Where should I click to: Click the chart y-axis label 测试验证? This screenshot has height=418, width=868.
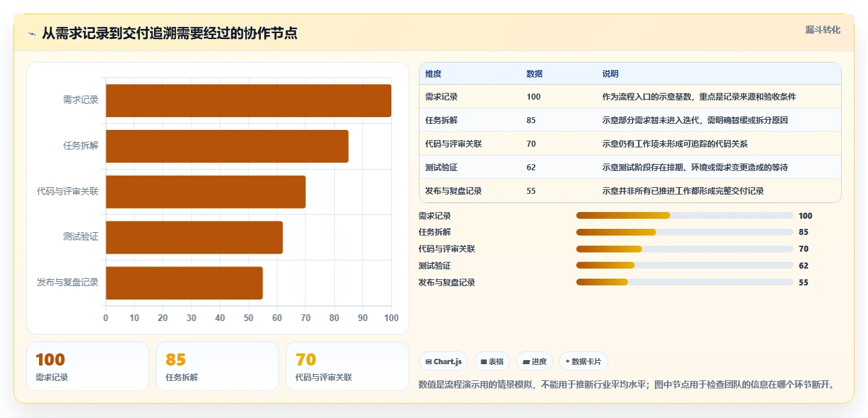click(81, 237)
